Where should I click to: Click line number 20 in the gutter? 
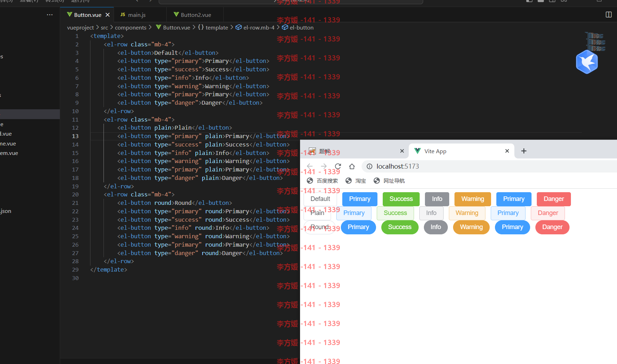75,194
